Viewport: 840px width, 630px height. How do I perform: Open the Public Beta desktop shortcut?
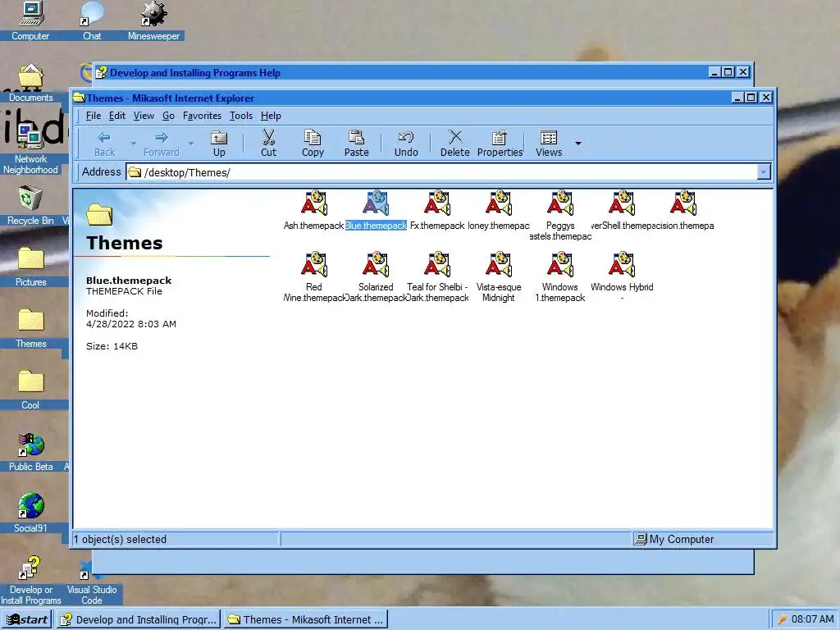click(30, 452)
